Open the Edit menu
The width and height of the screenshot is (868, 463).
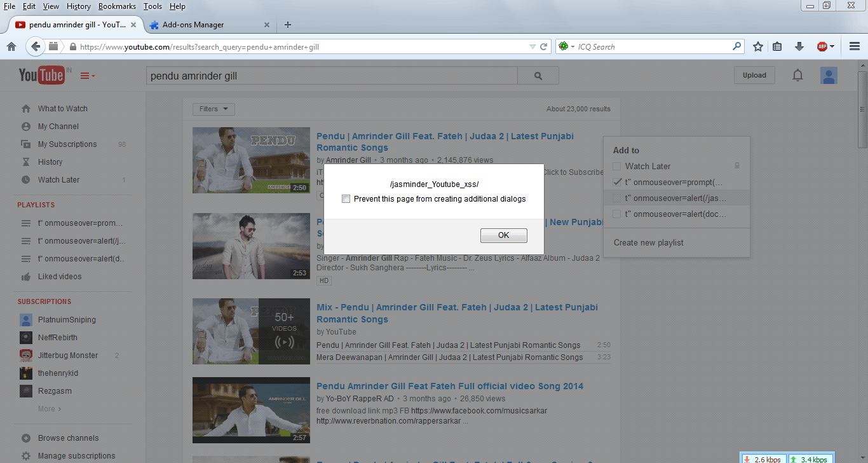click(29, 6)
